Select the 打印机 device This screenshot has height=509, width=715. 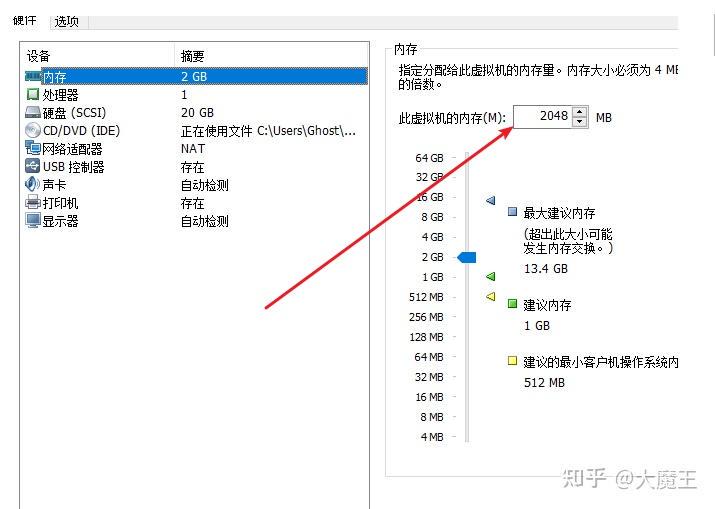pyautogui.click(x=196, y=203)
